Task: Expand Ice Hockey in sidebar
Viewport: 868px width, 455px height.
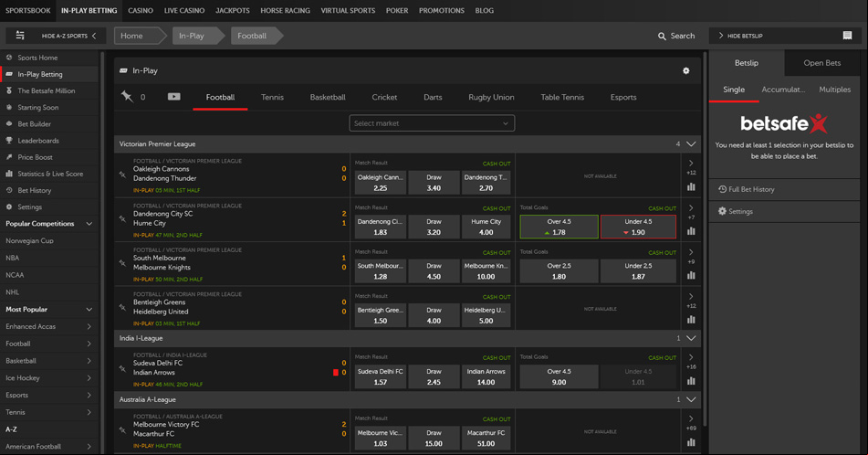Action: pos(89,378)
